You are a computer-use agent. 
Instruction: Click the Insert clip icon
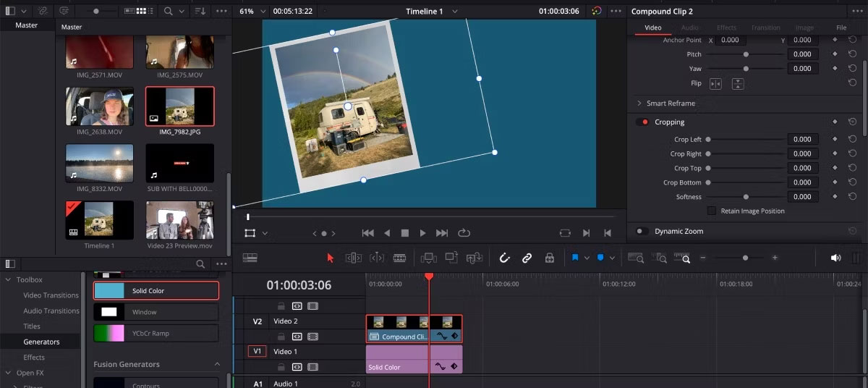428,258
